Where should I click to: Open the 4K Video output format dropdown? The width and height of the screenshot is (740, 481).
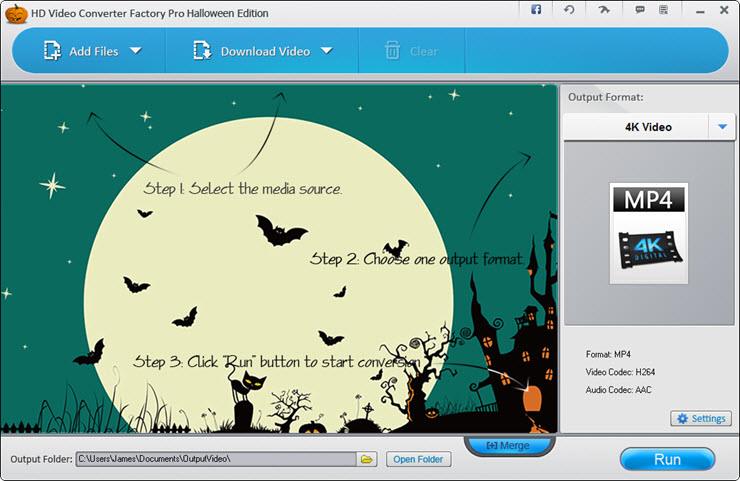[649, 127]
